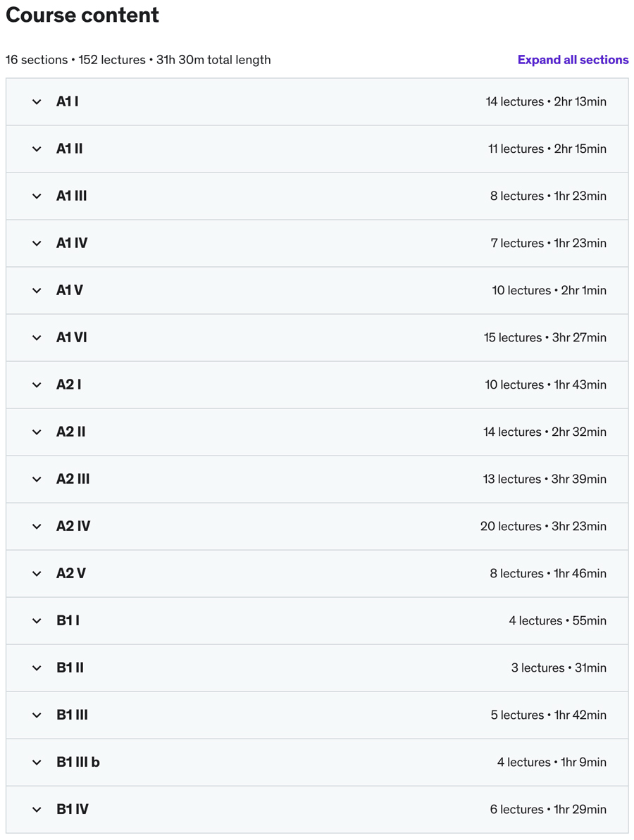Image resolution: width=634 pixels, height=840 pixels.
Task: Toggle the A1 V chevron arrow
Action: [x=37, y=290]
